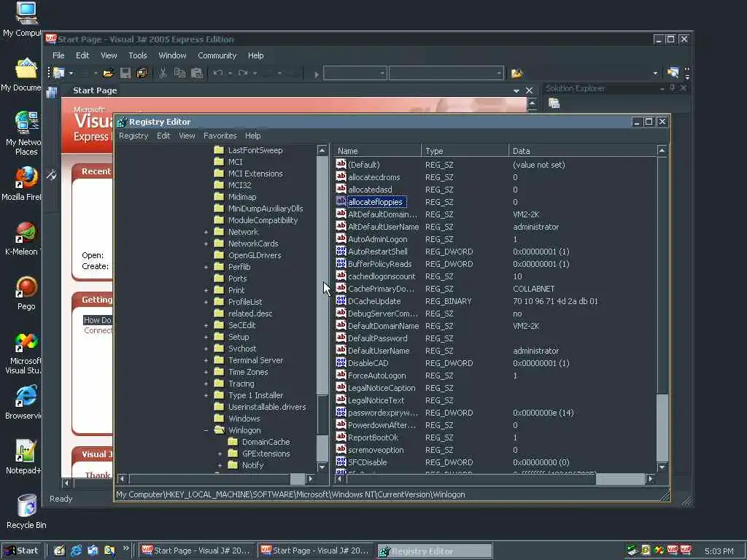Screen dimensions: 747x560
Task: Select the DefaultUserName value
Action: coord(379,351)
